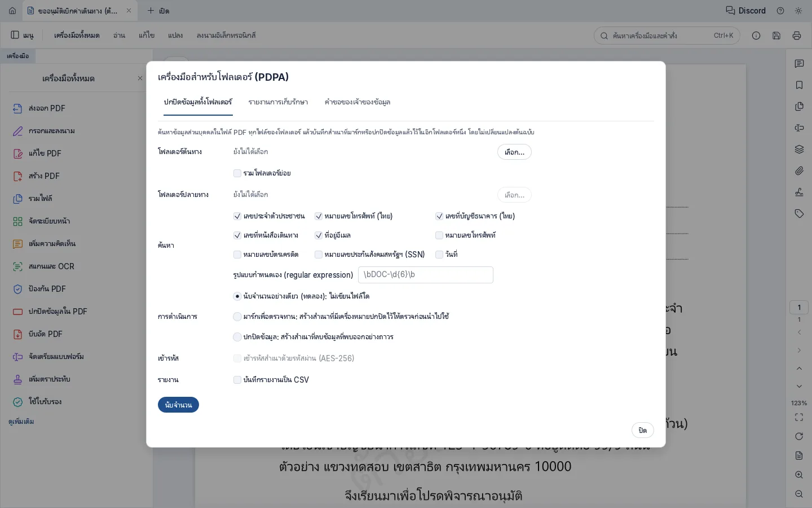This screenshot has width=812, height=508.
Task: Open bookmarks icon in right sidebar
Action: coord(799,85)
